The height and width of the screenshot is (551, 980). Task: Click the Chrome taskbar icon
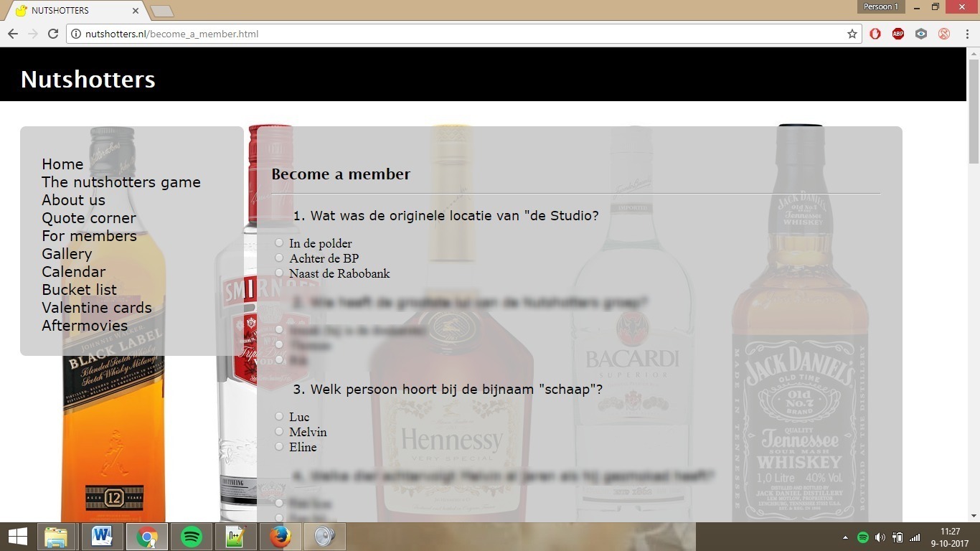tap(147, 537)
